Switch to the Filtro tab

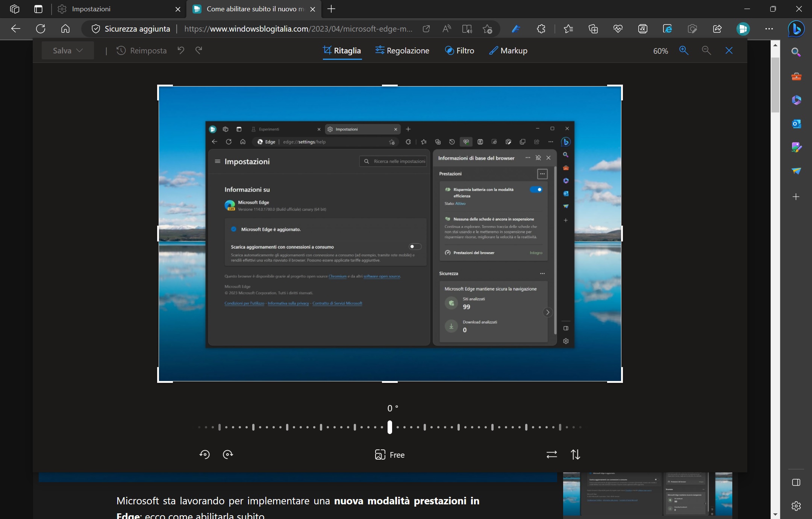(459, 50)
